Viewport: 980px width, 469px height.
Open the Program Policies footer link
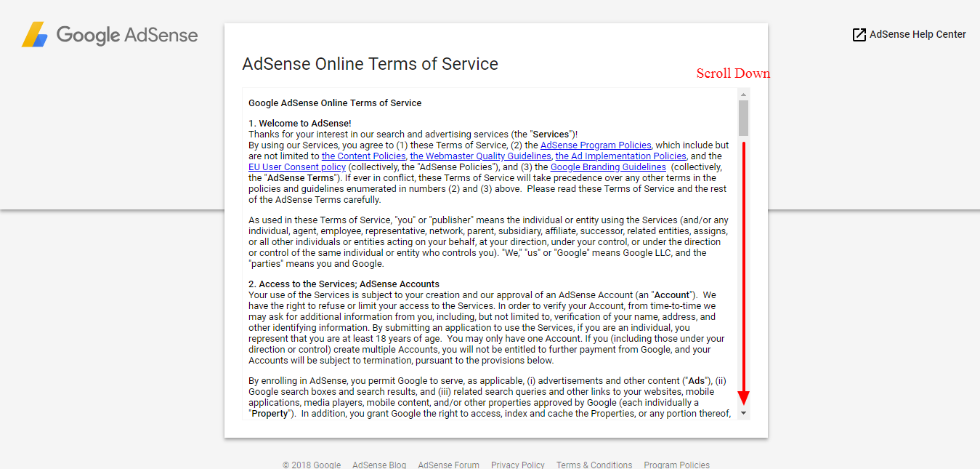[x=676, y=465]
